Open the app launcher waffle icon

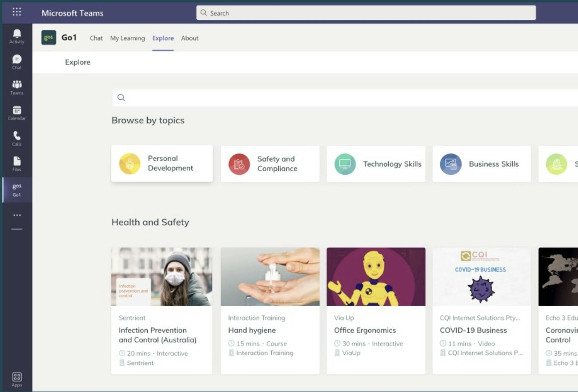click(17, 12)
